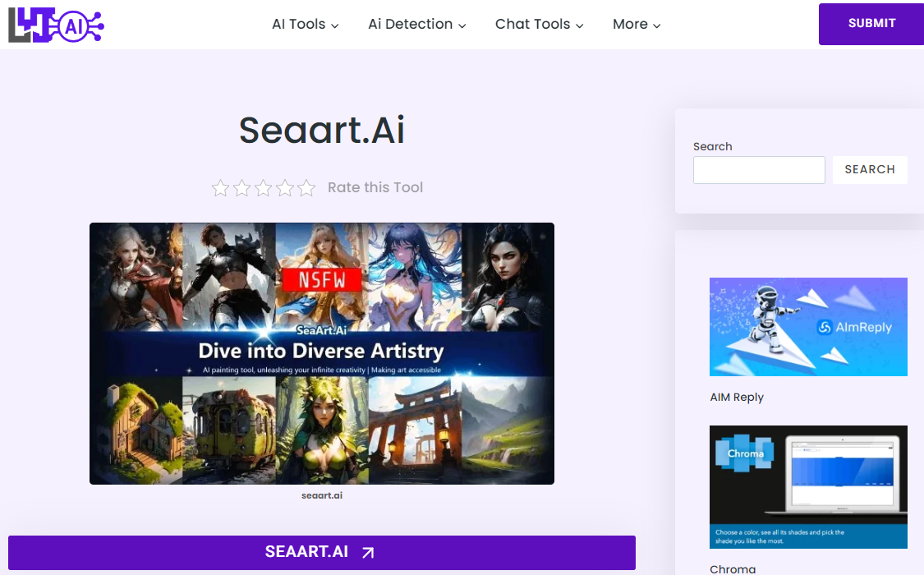924x575 pixels.
Task: Visit the Chroma tool page
Action: click(x=733, y=568)
